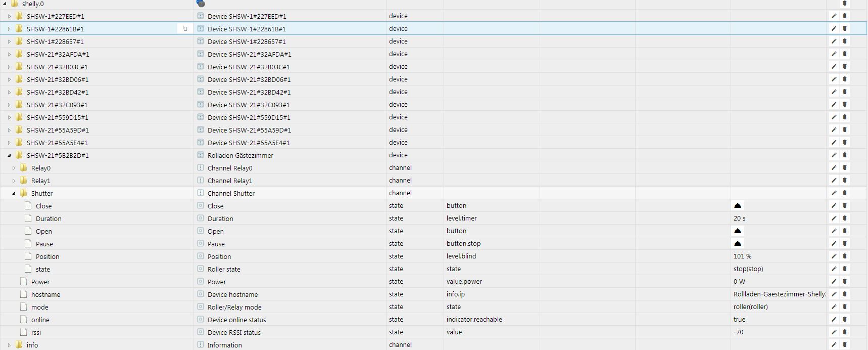
Task: Delete the SHSW-21#32BD42#1 device via trash icon
Action: pos(844,92)
